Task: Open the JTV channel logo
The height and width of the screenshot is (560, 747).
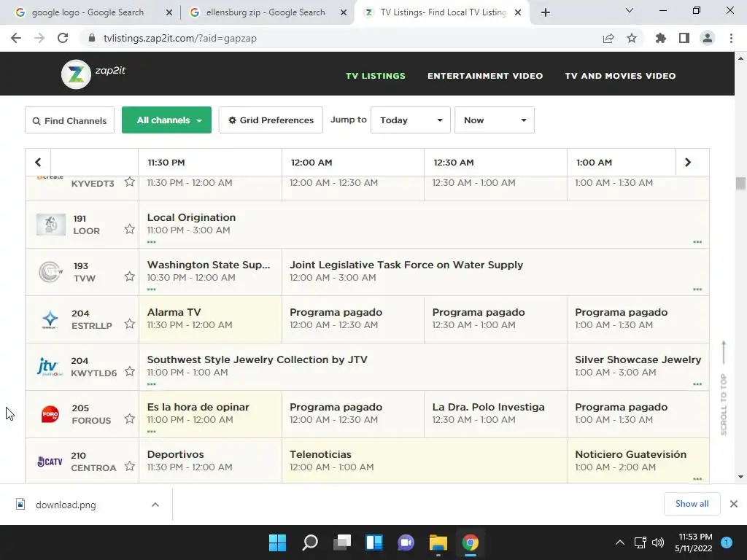Action: [x=50, y=367]
